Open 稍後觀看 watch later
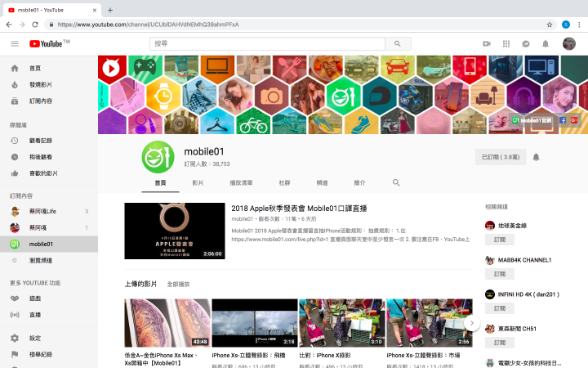The width and height of the screenshot is (588, 368). (49, 157)
